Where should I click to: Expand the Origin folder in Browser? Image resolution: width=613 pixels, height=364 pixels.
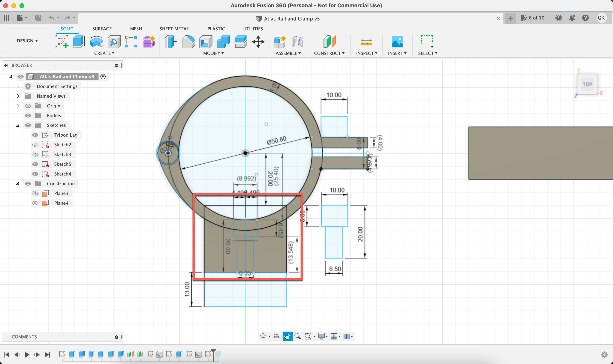pyautogui.click(x=18, y=105)
